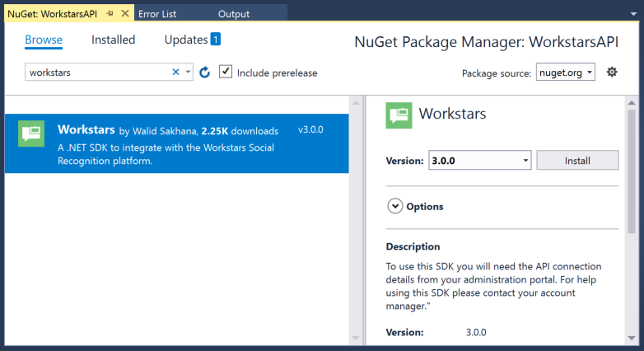Click the Workstars title in details pane
Viewport: 644px width, 351px height.
(x=452, y=114)
